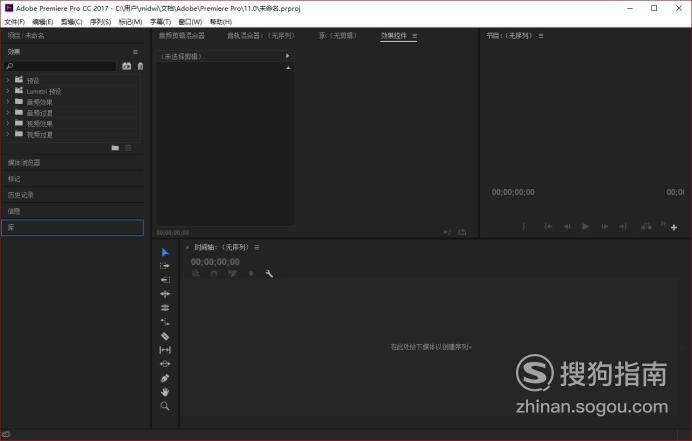Expand the 音频过渡 folder
The width and height of the screenshot is (692, 441).
coord(8,113)
